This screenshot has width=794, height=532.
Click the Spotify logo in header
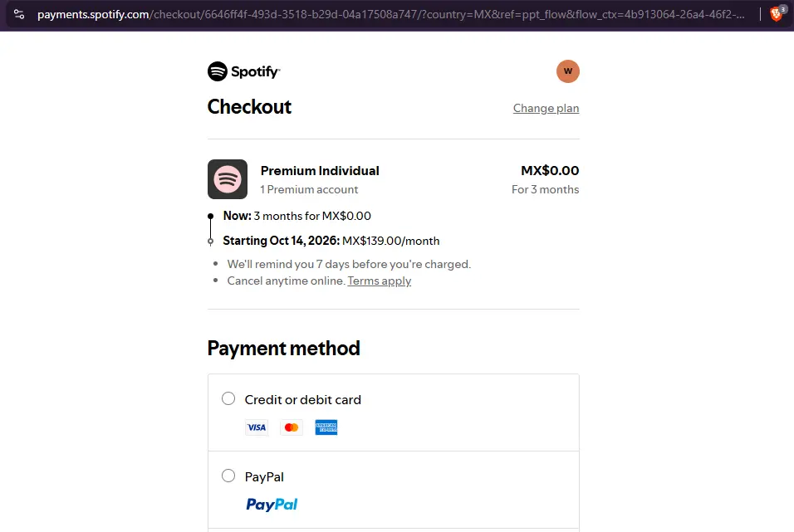point(243,71)
